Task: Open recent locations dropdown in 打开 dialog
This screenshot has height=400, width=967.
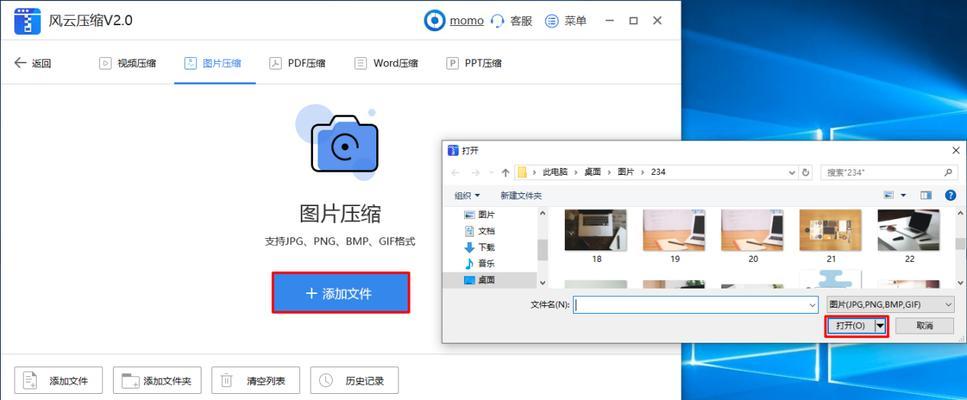Action: click(491, 173)
